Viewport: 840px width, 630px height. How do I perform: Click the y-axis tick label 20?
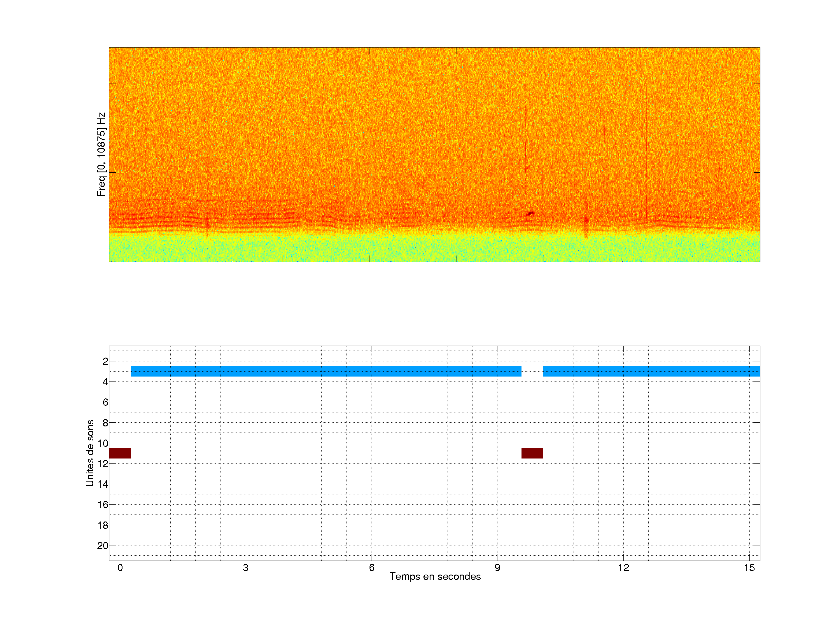coord(103,546)
